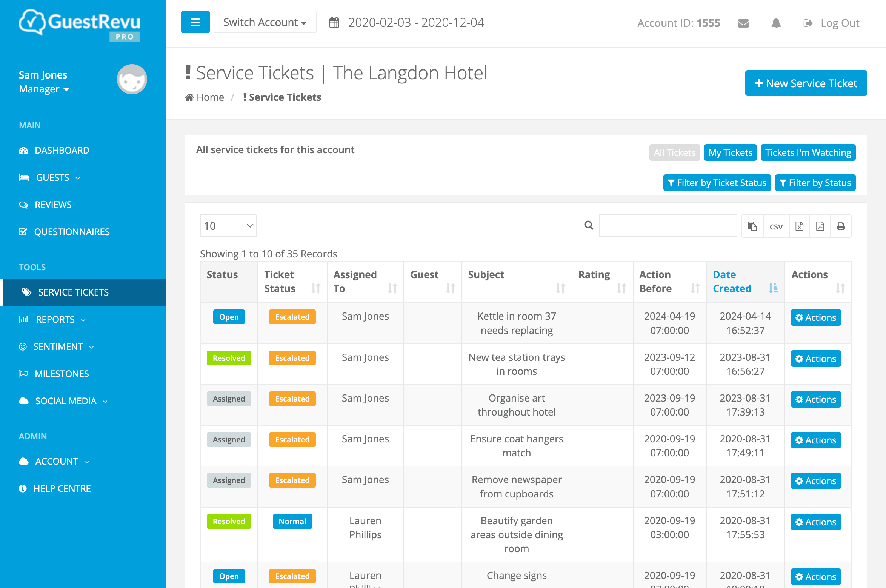This screenshot has height=588, width=886.
Task: Click the search magnifier icon
Action: tap(589, 225)
